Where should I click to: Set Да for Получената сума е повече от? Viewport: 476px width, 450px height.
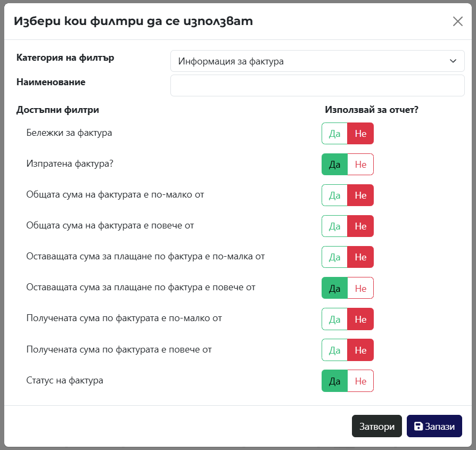pos(334,350)
